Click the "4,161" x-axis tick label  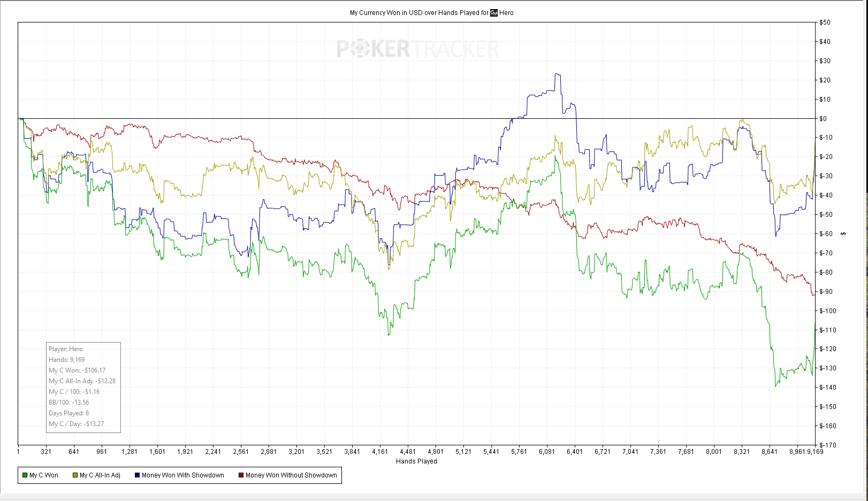point(380,452)
